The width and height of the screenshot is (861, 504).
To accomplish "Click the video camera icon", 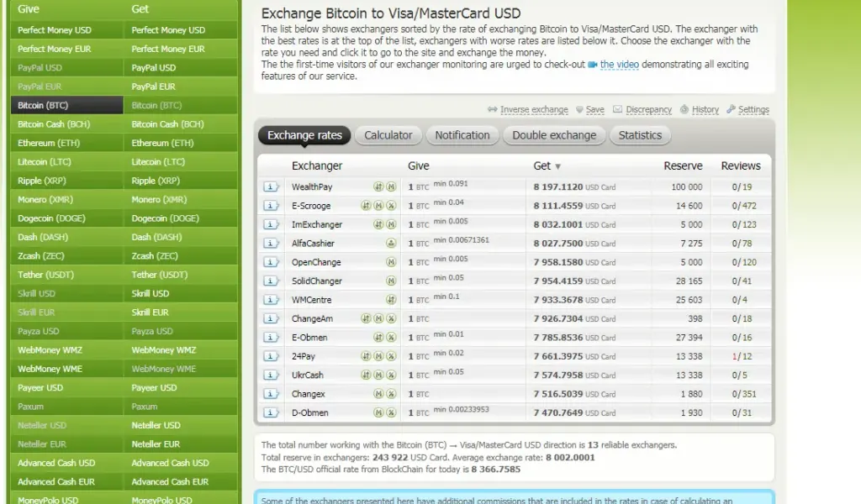I will pos(593,65).
